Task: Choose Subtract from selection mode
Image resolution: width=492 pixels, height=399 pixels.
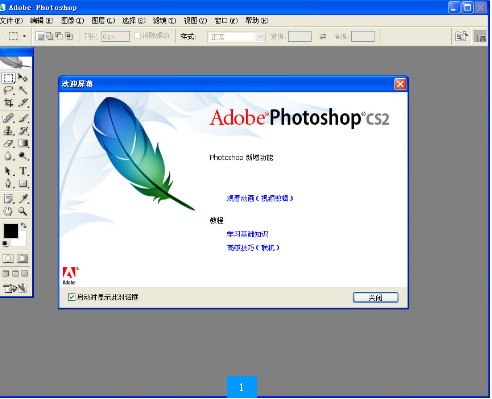Action: [x=59, y=36]
